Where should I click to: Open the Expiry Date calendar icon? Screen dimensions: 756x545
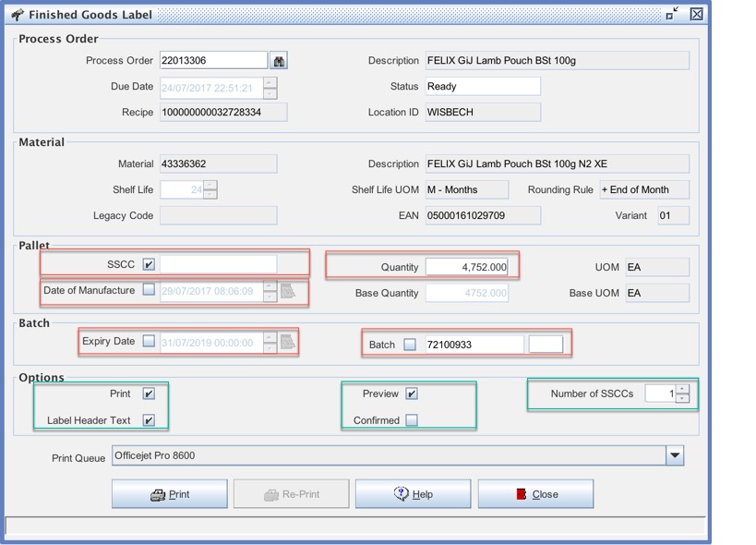click(287, 342)
